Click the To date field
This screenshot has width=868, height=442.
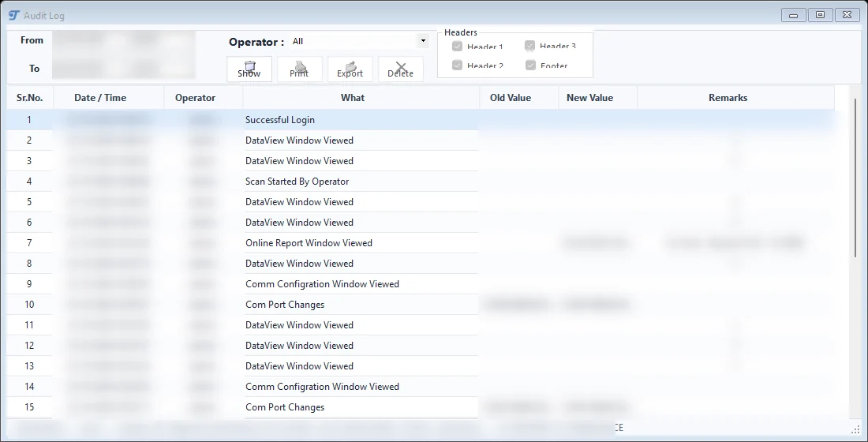point(123,68)
